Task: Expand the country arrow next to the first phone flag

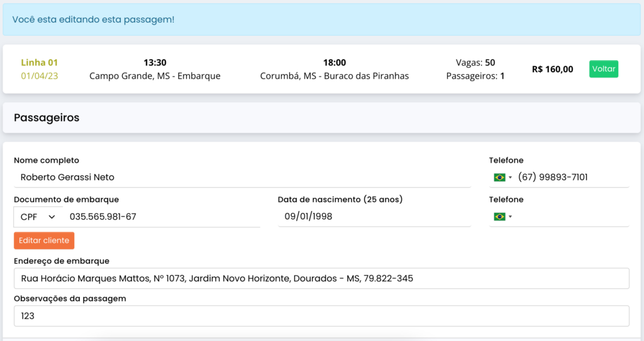Action: tap(511, 178)
